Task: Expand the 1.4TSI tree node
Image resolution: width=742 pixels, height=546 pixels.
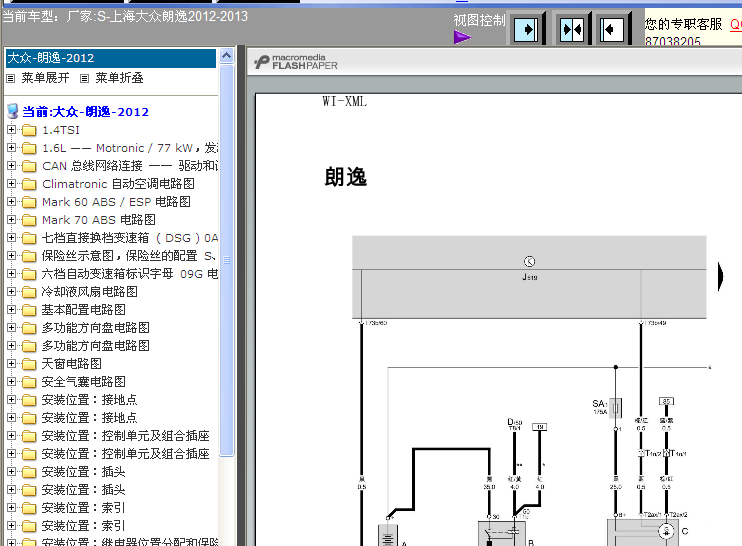Action: click(x=11, y=130)
